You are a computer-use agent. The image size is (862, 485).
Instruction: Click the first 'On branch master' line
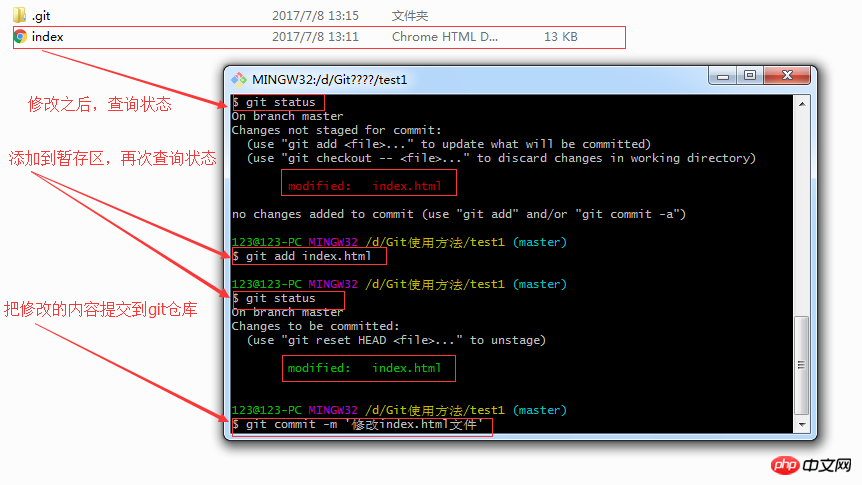pyautogui.click(x=288, y=116)
